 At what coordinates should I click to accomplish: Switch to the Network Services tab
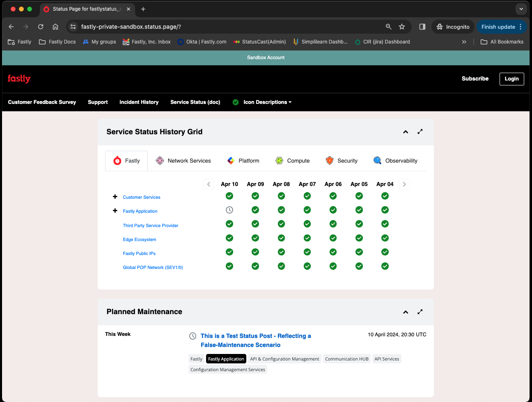[x=183, y=161]
